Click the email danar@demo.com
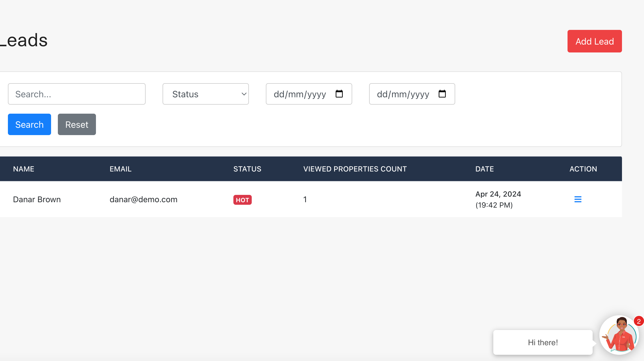The height and width of the screenshot is (361, 644). pos(143,199)
